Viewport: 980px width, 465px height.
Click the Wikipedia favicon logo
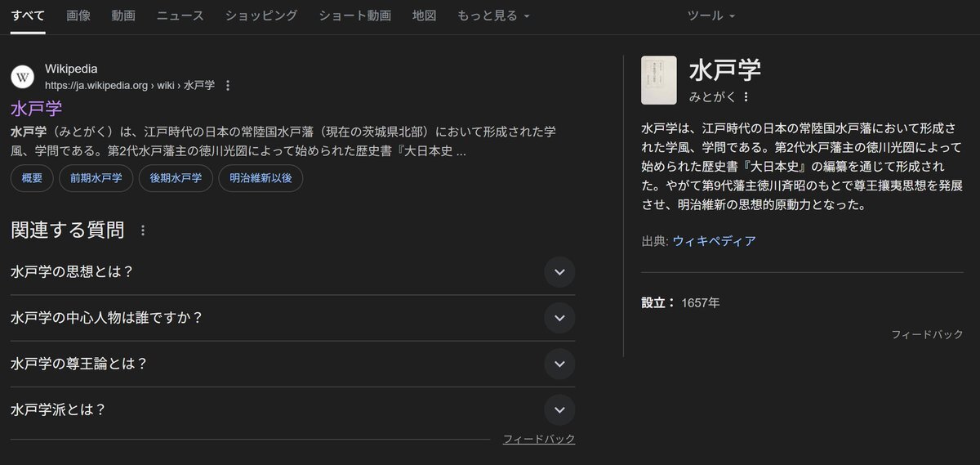tap(23, 77)
